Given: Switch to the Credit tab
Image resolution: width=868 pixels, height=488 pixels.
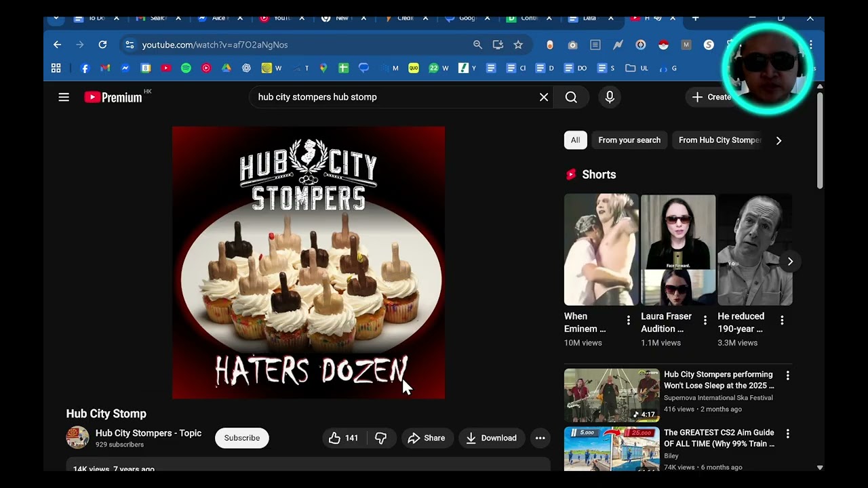Looking at the screenshot, I should coord(405,18).
